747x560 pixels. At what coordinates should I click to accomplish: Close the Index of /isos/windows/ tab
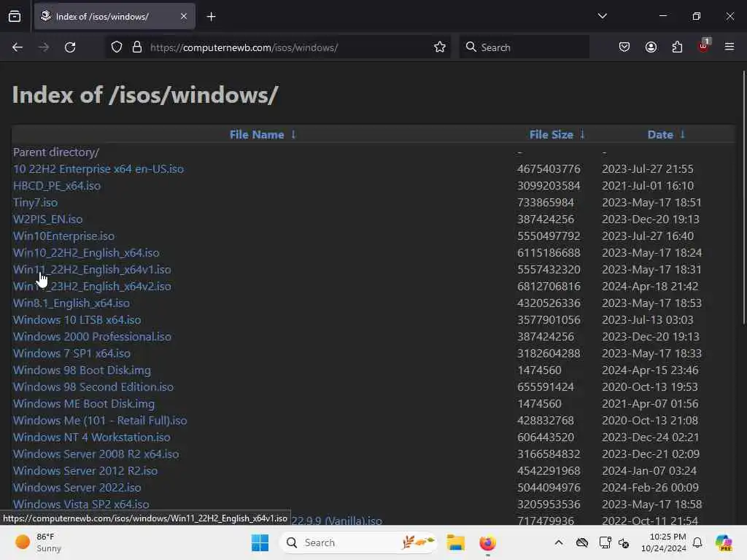pos(184,17)
